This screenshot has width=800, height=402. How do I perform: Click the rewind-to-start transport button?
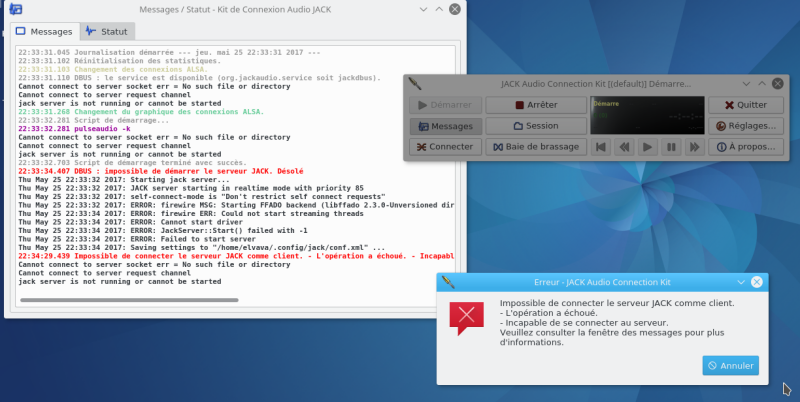coord(601,147)
